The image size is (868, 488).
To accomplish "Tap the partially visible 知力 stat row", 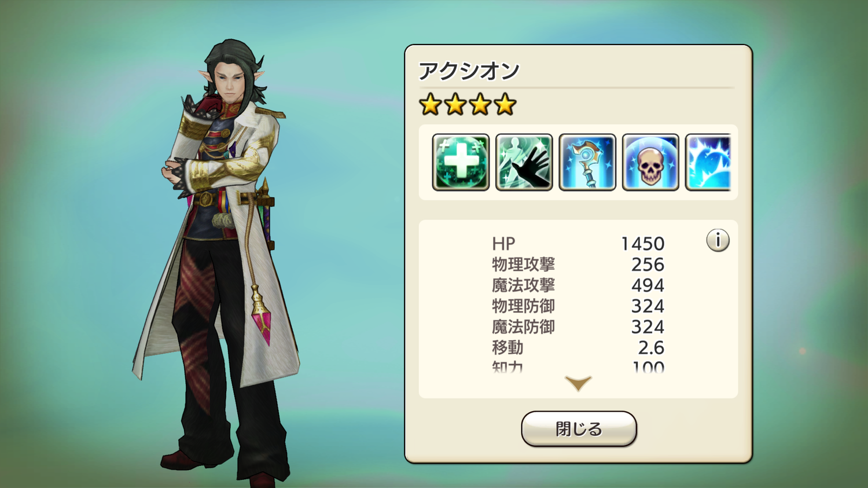I will click(x=578, y=366).
